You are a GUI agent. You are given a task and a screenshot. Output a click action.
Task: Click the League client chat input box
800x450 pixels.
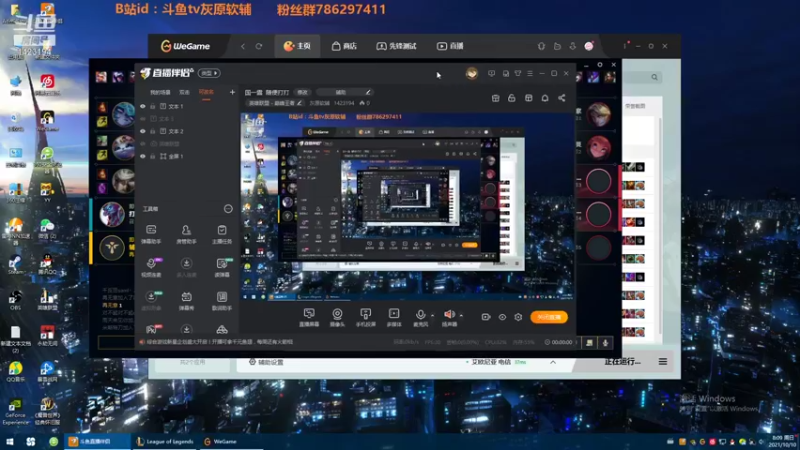pos(115,342)
